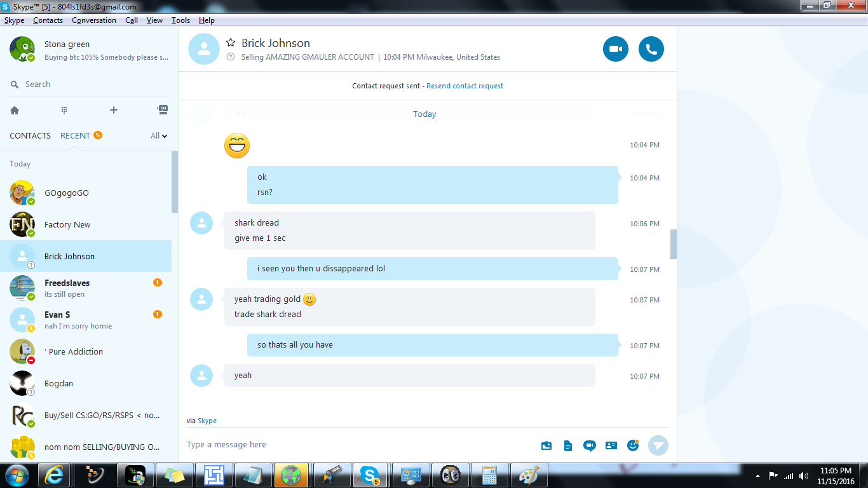Click the send picture icon in the message bar
The width and height of the screenshot is (868, 488).
coord(546,445)
